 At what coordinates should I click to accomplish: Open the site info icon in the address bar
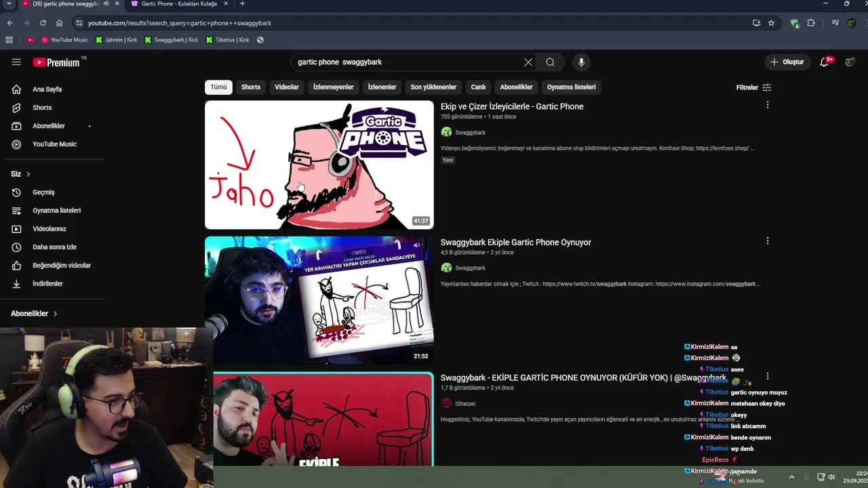(79, 23)
